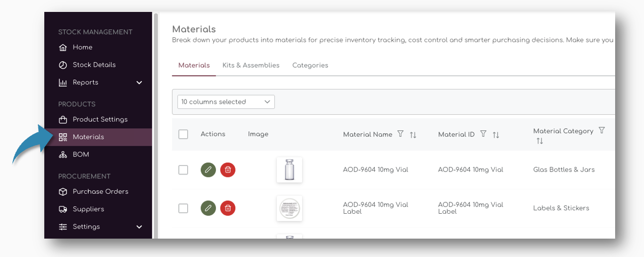Select the AOD-9604 Vial Label row checkbox
The width and height of the screenshot is (644, 257).
pos(183,208)
